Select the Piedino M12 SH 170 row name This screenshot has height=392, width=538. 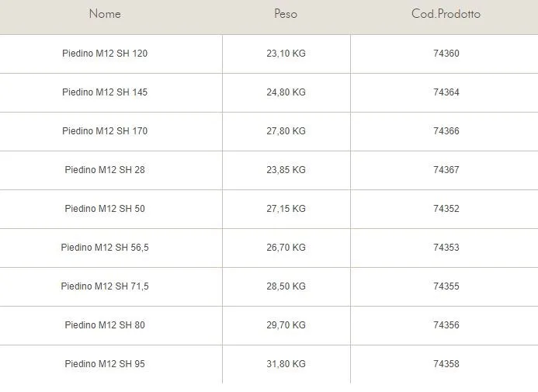click(x=105, y=131)
